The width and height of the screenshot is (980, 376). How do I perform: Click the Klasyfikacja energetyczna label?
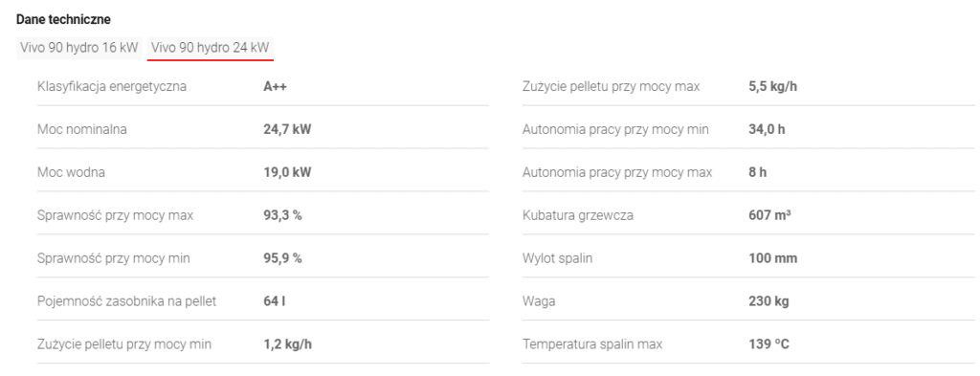[x=112, y=87]
